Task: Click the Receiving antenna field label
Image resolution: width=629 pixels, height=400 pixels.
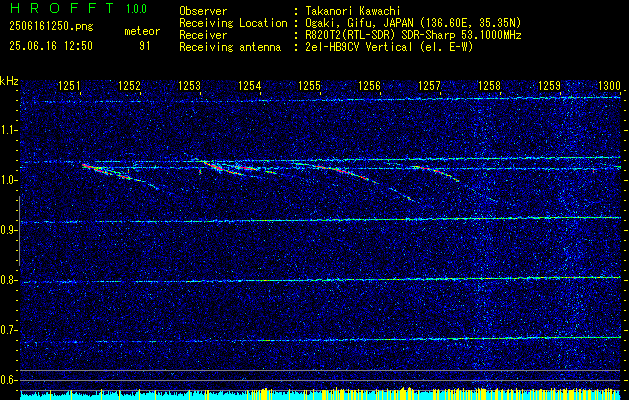Action: (x=230, y=47)
